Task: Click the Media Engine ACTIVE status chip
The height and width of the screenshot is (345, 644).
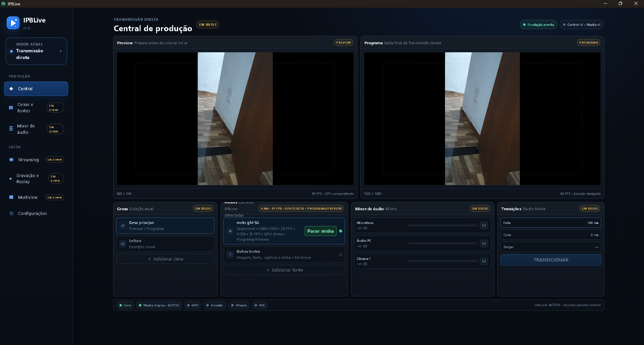Action: tap(159, 305)
